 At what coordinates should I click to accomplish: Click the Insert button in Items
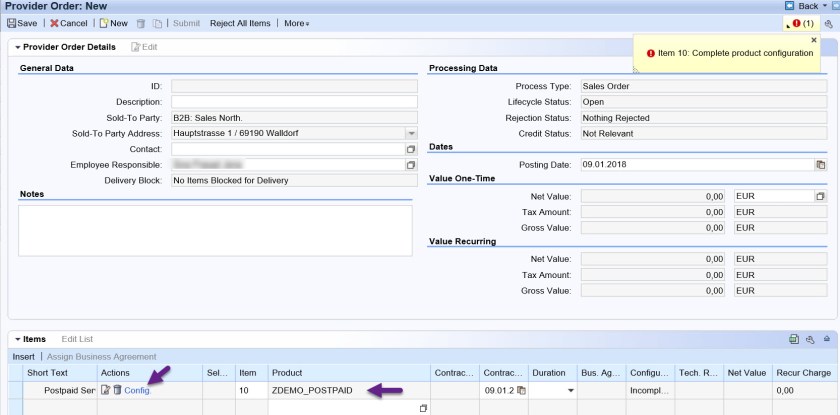pyautogui.click(x=23, y=356)
